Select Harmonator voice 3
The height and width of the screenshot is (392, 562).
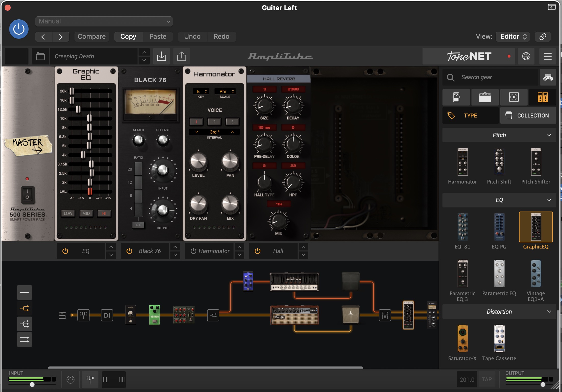tap(232, 122)
